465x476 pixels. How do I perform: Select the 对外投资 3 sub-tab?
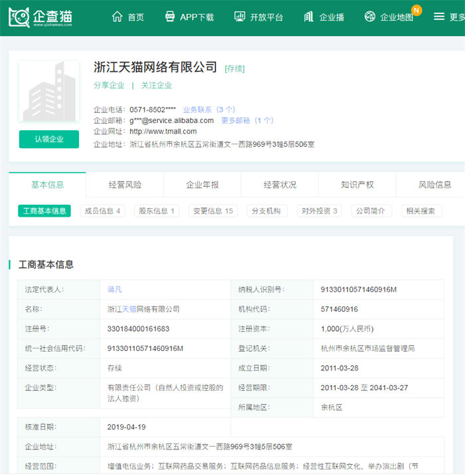click(320, 211)
